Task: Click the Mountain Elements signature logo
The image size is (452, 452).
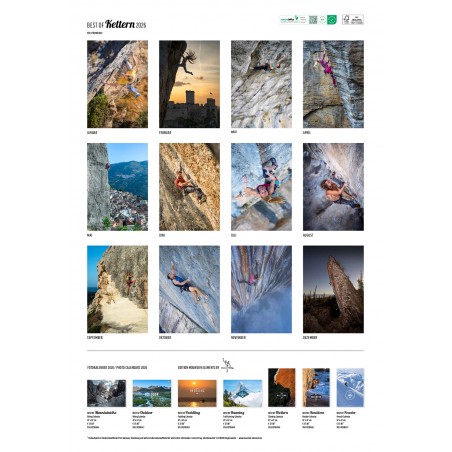Action: [227, 365]
